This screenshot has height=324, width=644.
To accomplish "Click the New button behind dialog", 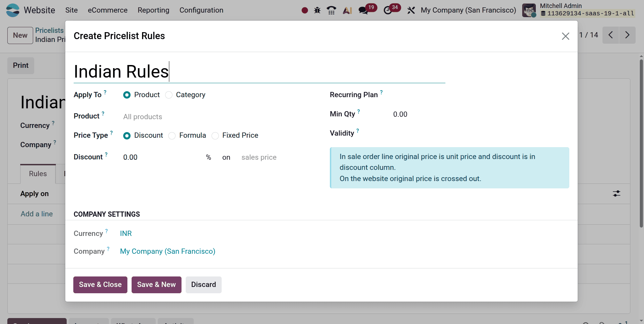I will (x=20, y=35).
